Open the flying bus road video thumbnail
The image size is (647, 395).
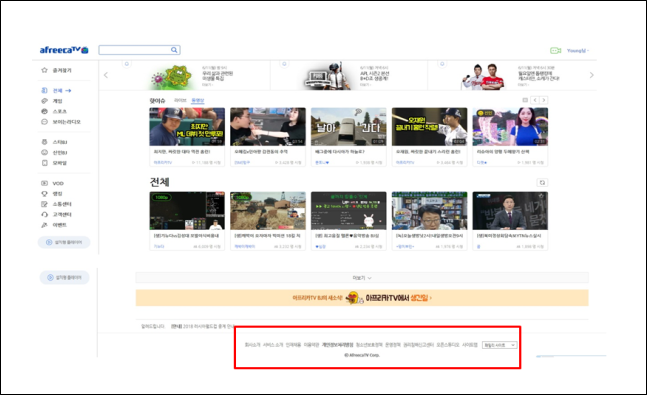[x=349, y=127]
